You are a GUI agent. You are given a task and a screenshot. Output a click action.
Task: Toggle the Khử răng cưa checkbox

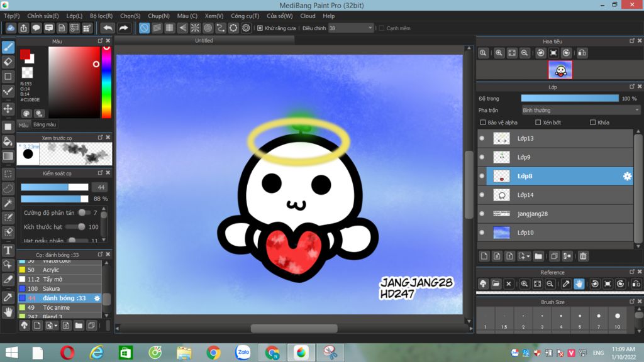[260, 28]
